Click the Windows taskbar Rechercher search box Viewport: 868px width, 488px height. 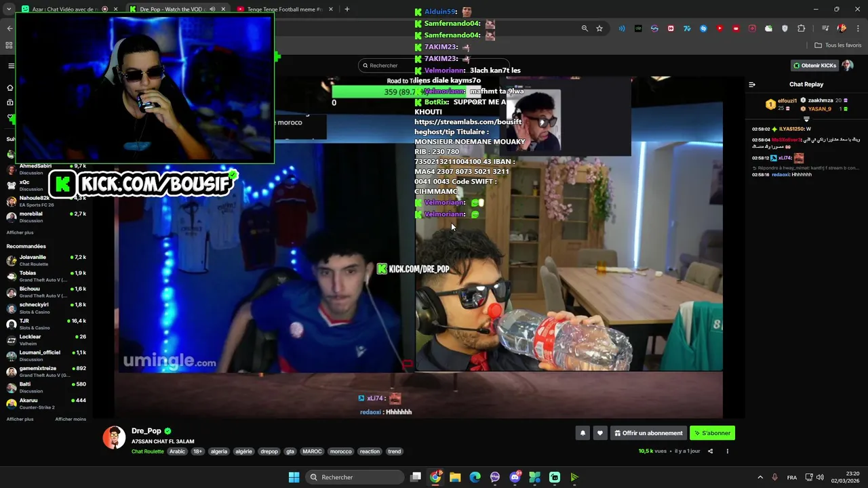(353, 477)
